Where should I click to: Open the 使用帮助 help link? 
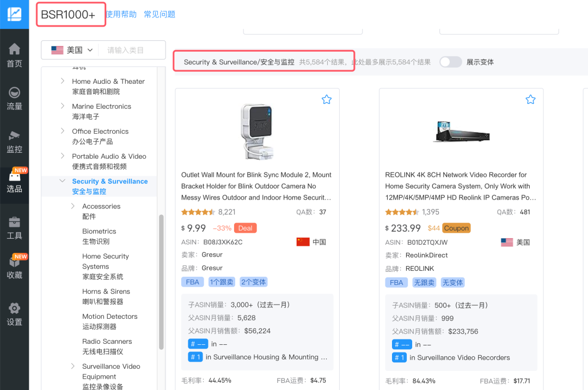click(121, 14)
